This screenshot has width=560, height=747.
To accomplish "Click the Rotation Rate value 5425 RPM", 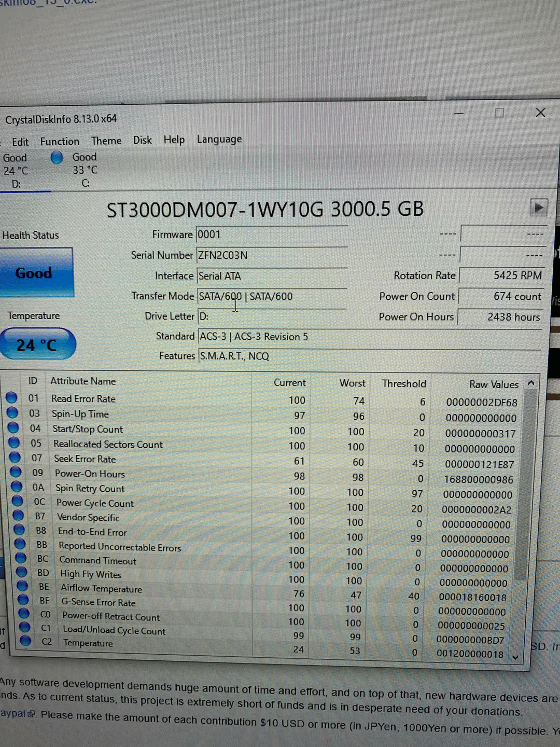I will pyautogui.click(x=501, y=275).
